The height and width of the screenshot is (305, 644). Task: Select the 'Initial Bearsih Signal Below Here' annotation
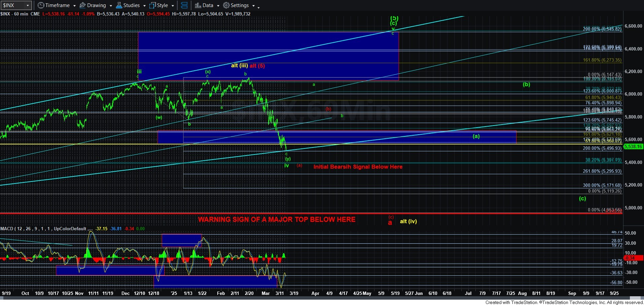358,167
